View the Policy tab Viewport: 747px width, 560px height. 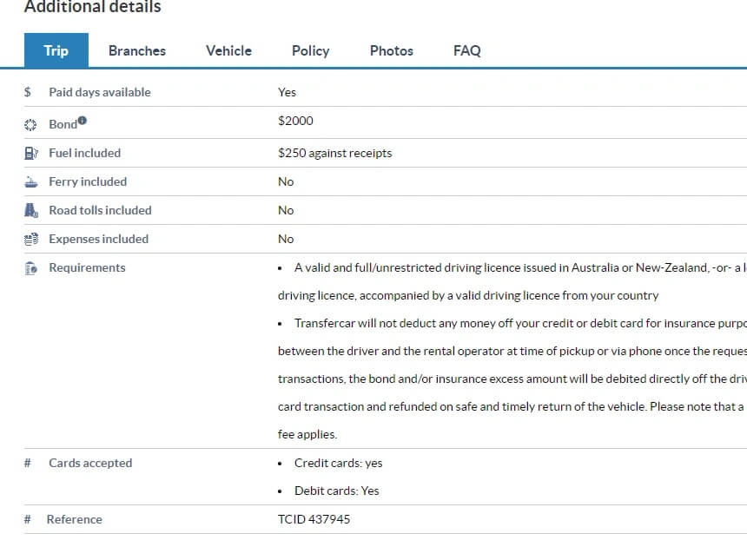click(311, 50)
